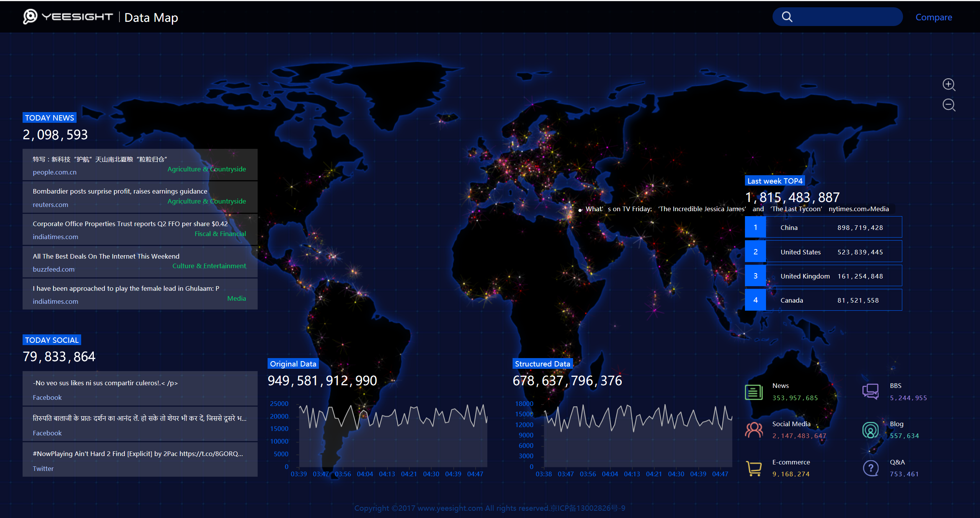Open the Compare link
Viewport: 980px width, 518px height.
click(933, 17)
